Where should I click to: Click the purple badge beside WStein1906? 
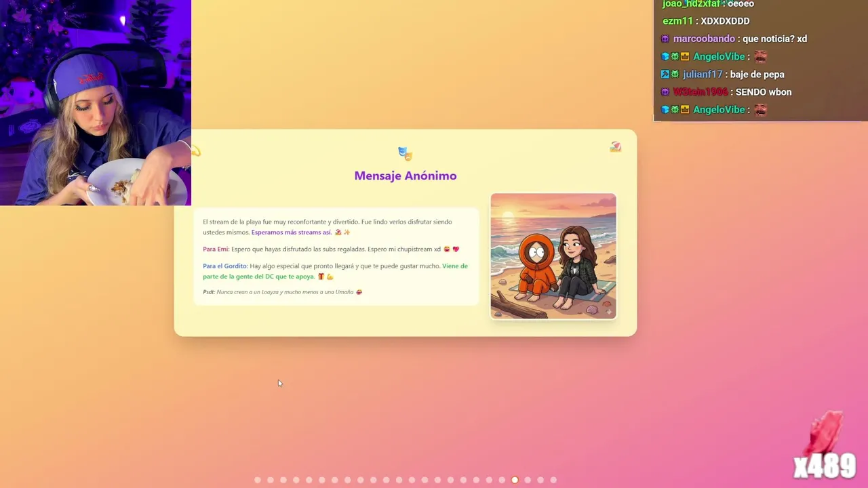(665, 92)
